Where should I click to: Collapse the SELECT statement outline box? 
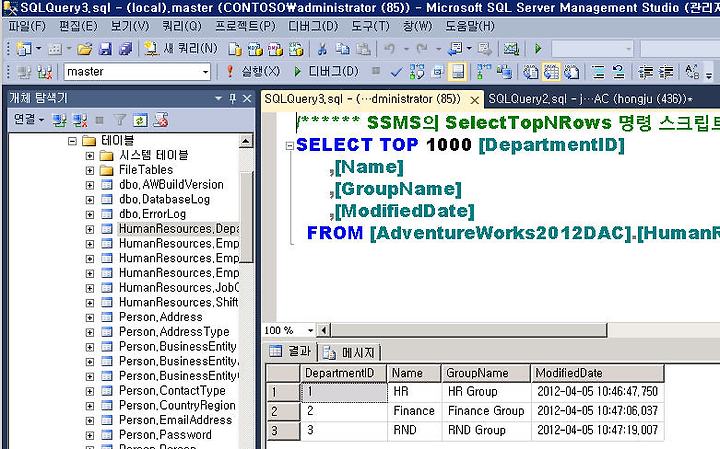tap(289, 146)
